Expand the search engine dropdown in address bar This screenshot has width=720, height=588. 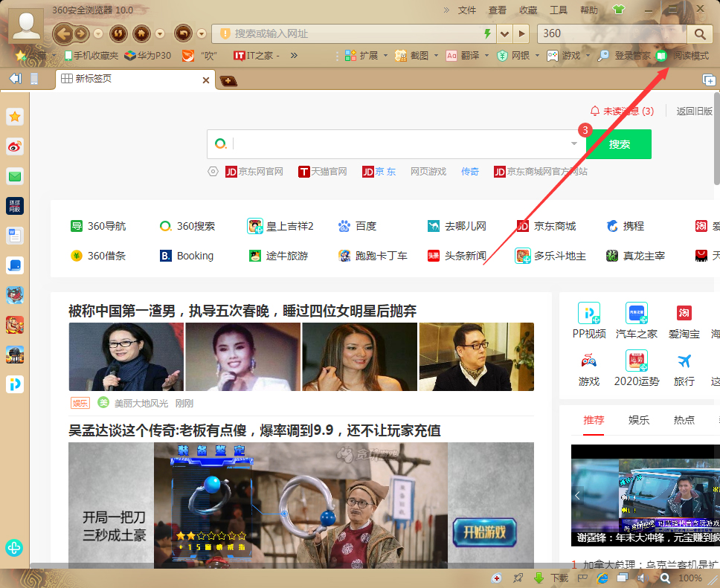point(504,34)
